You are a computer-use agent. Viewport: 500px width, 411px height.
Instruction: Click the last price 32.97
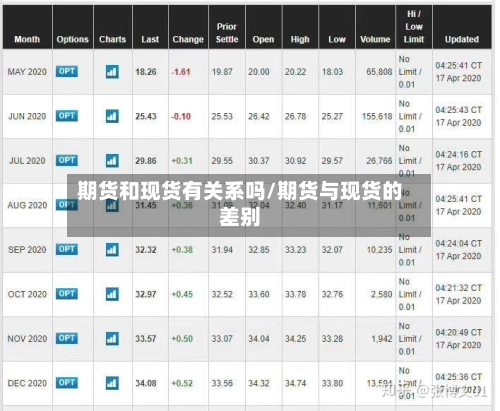[146, 294]
